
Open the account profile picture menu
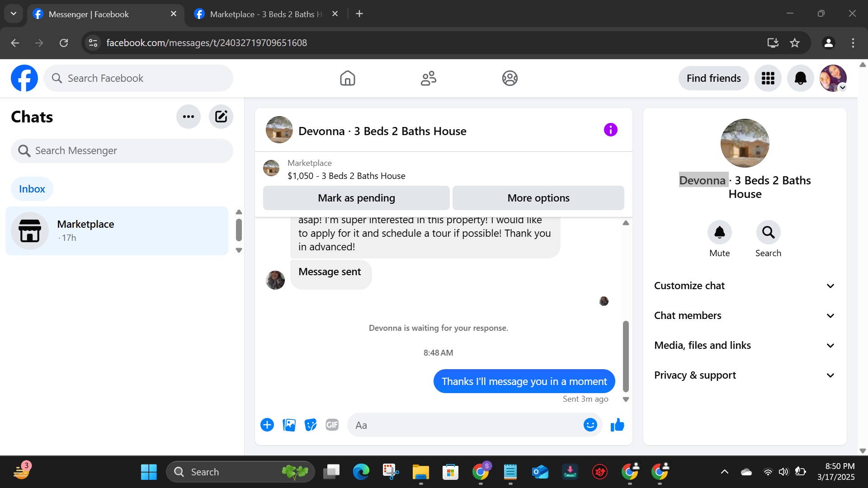pyautogui.click(x=833, y=78)
